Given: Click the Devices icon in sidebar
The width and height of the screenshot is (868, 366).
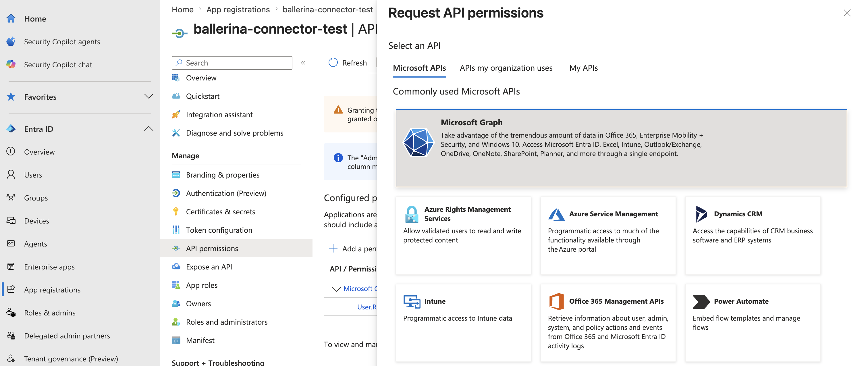Looking at the screenshot, I should [11, 220].
